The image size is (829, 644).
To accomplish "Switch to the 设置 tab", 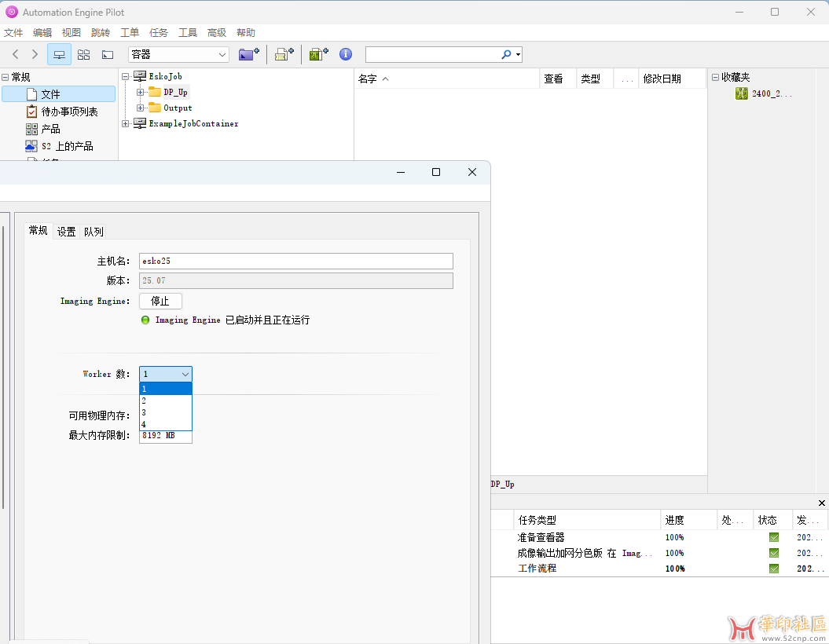I will click(x=67, y=232).
